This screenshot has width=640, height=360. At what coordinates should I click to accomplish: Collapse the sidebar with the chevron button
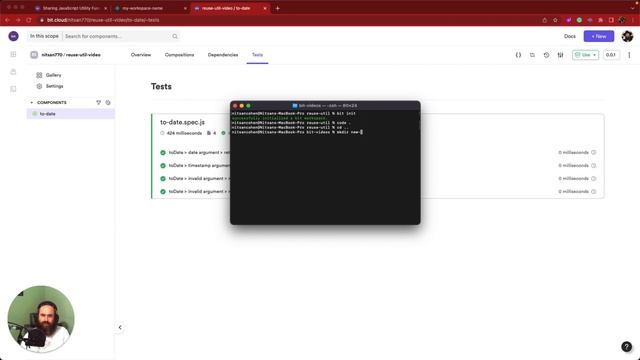(120, 327)
